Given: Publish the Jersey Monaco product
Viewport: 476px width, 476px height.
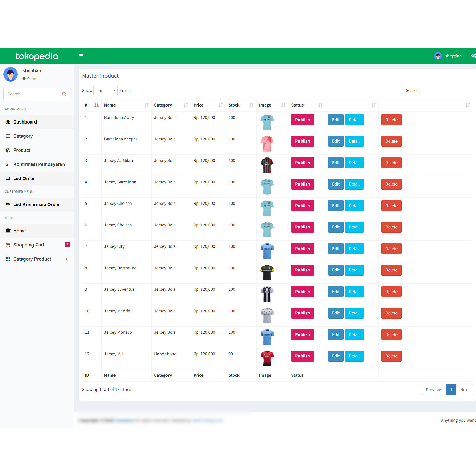Looking at the screenshot, I should tap(302, 334).
